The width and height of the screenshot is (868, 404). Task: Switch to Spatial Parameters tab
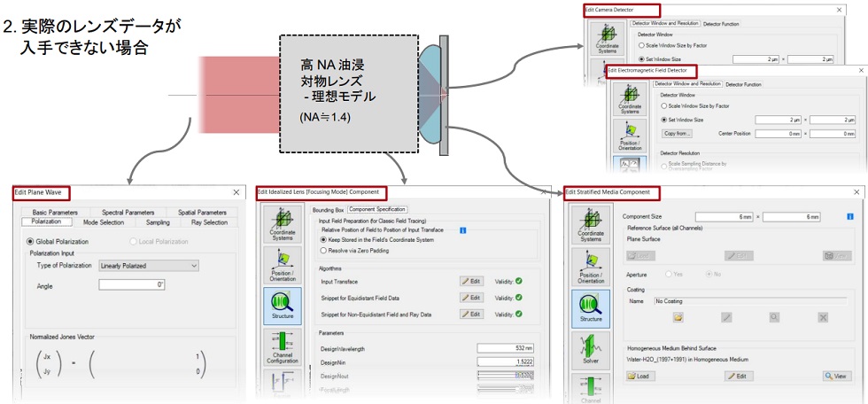click(202, 212)
